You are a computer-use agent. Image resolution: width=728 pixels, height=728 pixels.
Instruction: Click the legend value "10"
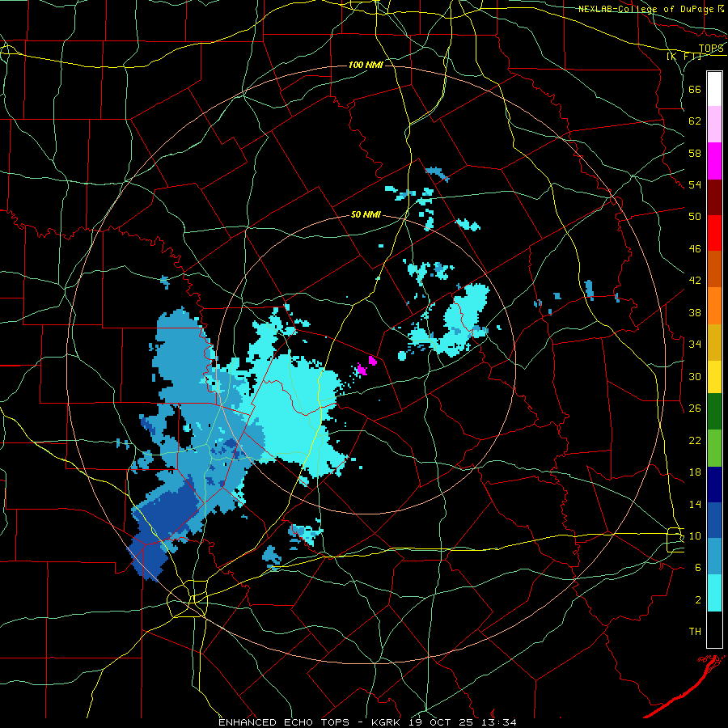click(695, 535)
